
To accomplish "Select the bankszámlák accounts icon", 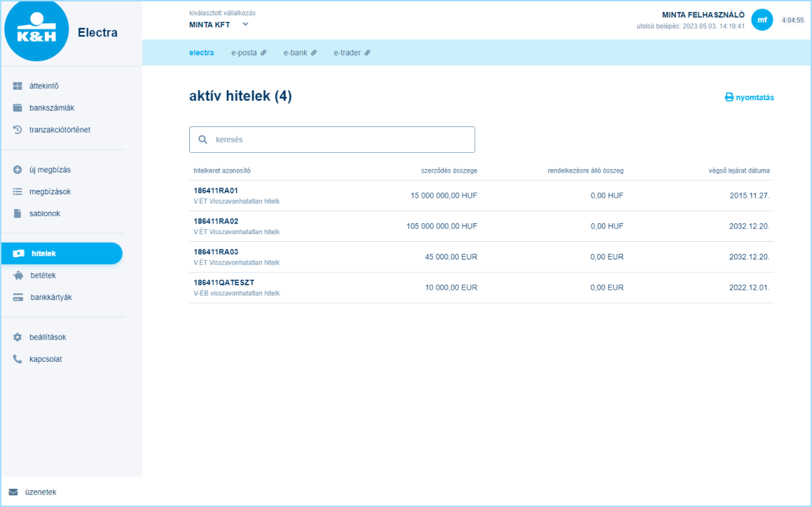I will coord(17,107).
